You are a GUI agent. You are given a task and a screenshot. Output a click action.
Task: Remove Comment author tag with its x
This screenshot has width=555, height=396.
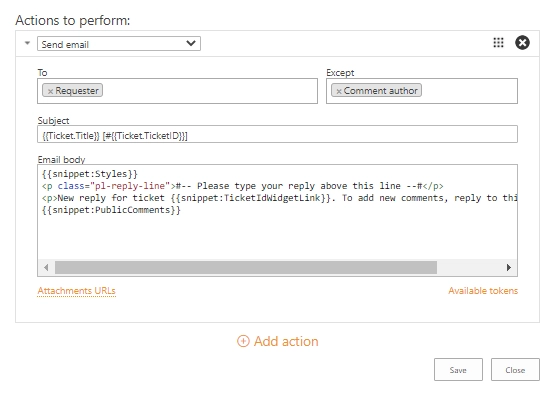(x=339, y=91)
